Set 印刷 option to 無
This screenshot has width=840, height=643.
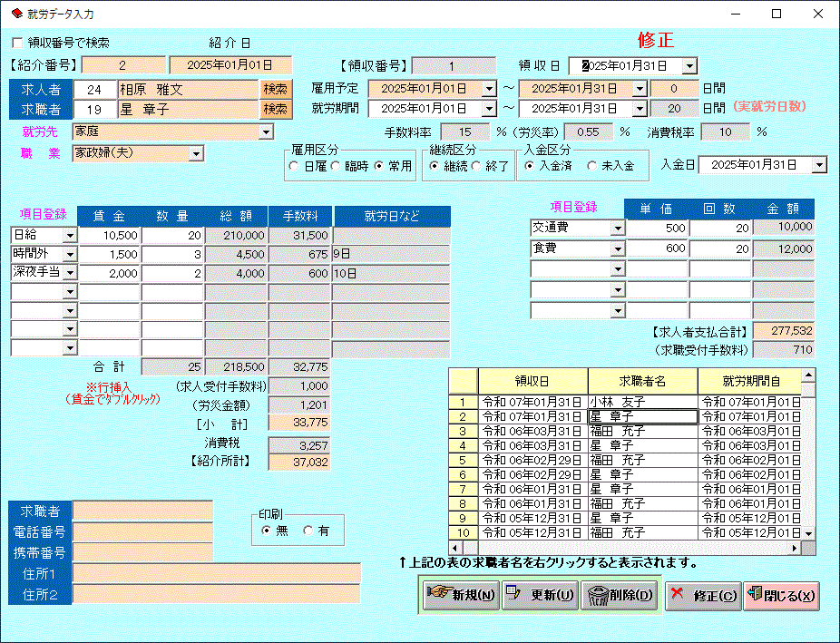click(267, 531)
